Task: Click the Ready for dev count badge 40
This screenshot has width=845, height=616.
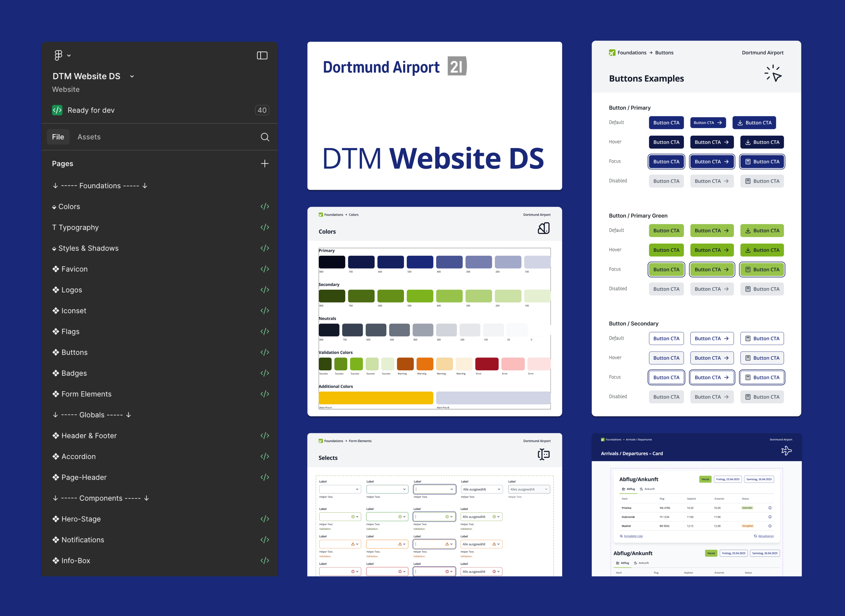Action: point(262,110)
